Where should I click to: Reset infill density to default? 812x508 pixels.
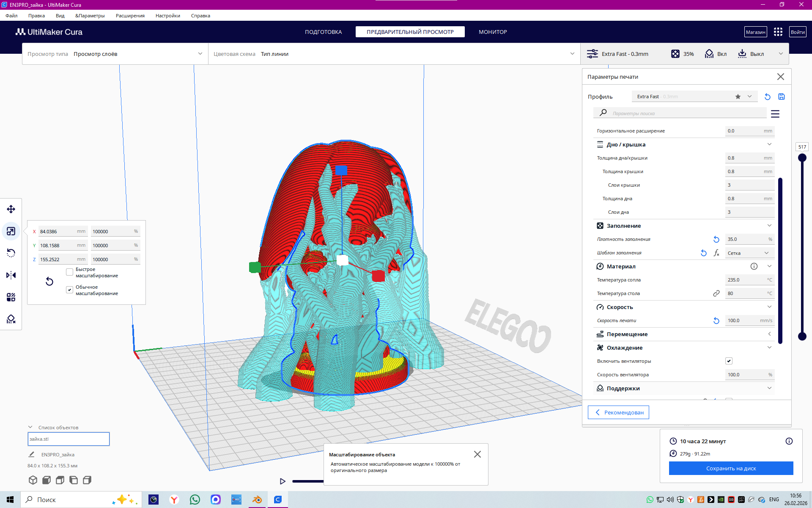tap(716, 239)
